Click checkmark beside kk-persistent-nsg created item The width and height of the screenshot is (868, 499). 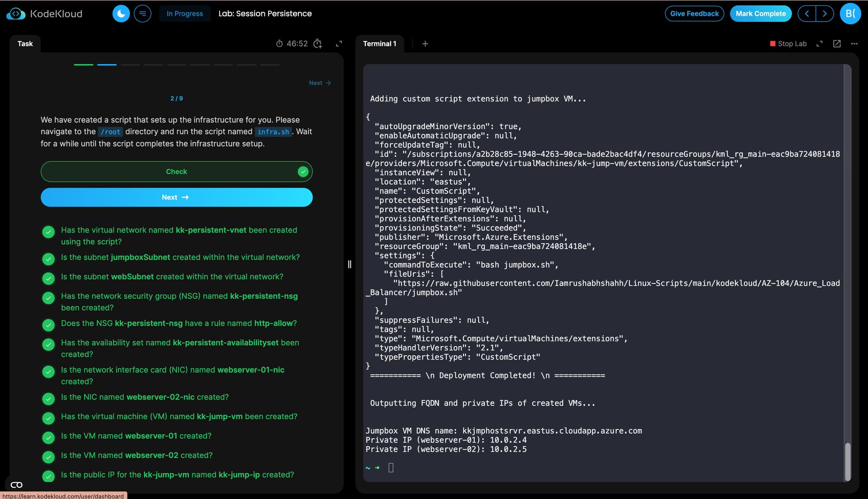click(x=48, y=298)
